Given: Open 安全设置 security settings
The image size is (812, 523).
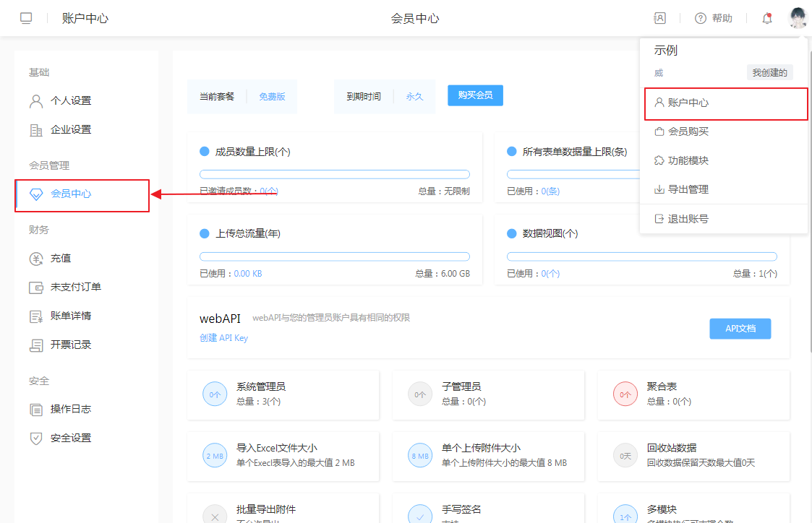Looking at the screenshot, I should click(70, 438).
